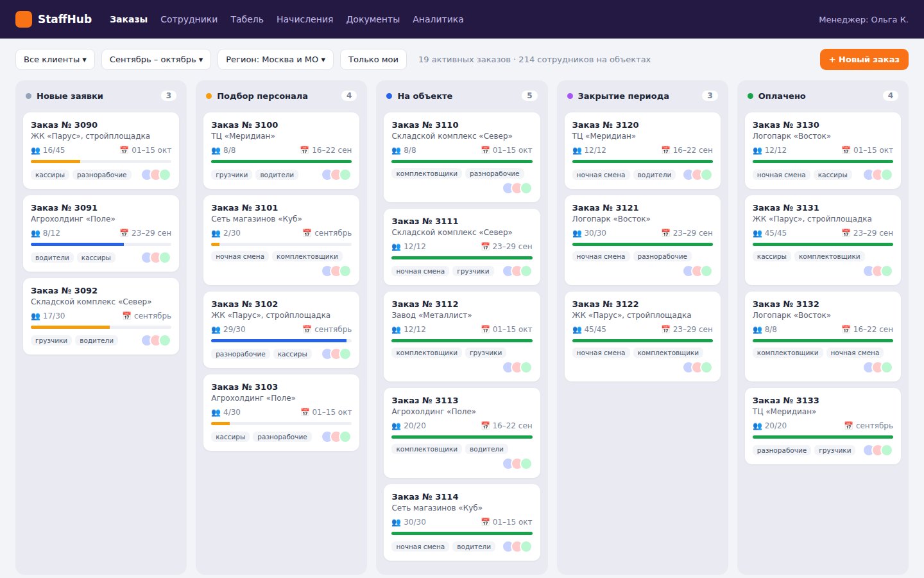Click the people icon on Заказ № 3102
Viewport: 924px width, 578px height.
pyautogui.click(x=216, y=329)
